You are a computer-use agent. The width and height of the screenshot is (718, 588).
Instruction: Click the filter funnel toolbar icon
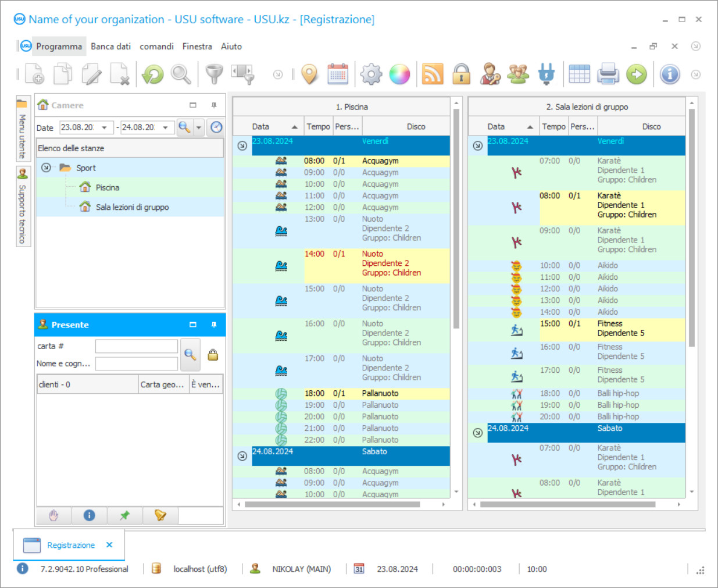pyautogui.click(x=214, y=74)
